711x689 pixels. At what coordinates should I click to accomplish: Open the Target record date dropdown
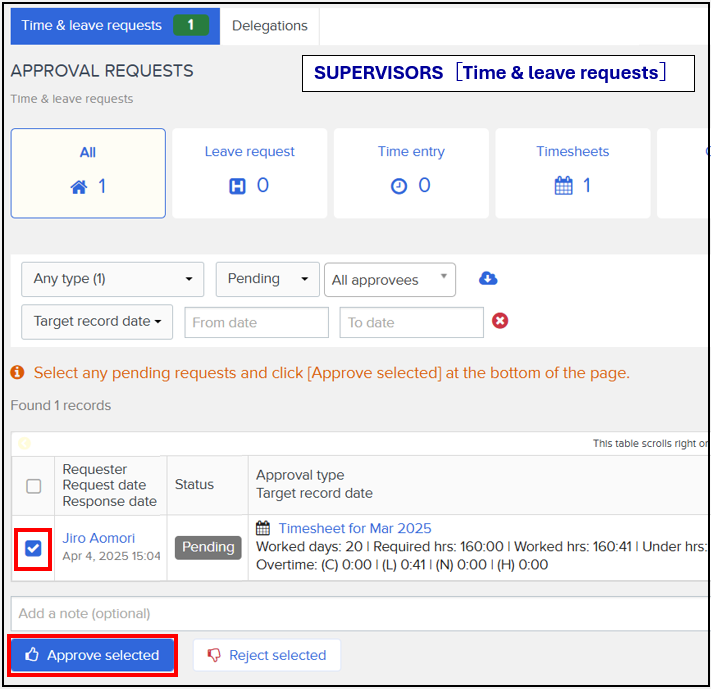[x=97, y=322]
